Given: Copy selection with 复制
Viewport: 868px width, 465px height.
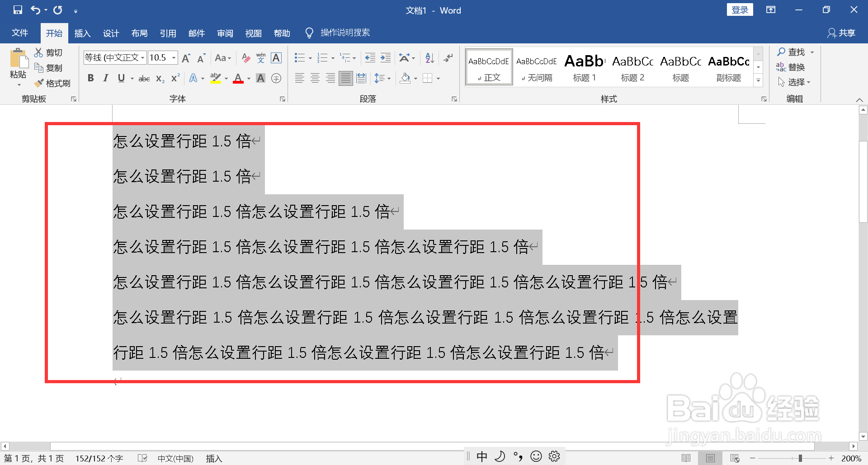Looking at the screenshot, I should [49, 68].
